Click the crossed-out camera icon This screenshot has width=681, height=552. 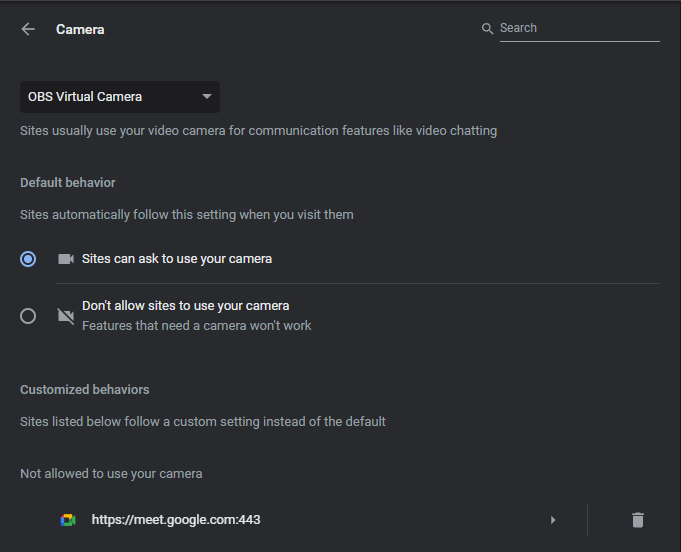point(66,316)
